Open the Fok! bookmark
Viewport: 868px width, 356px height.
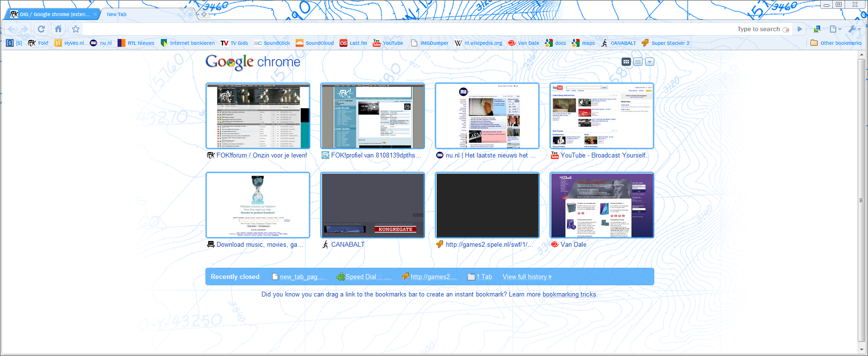click(38, 43)
